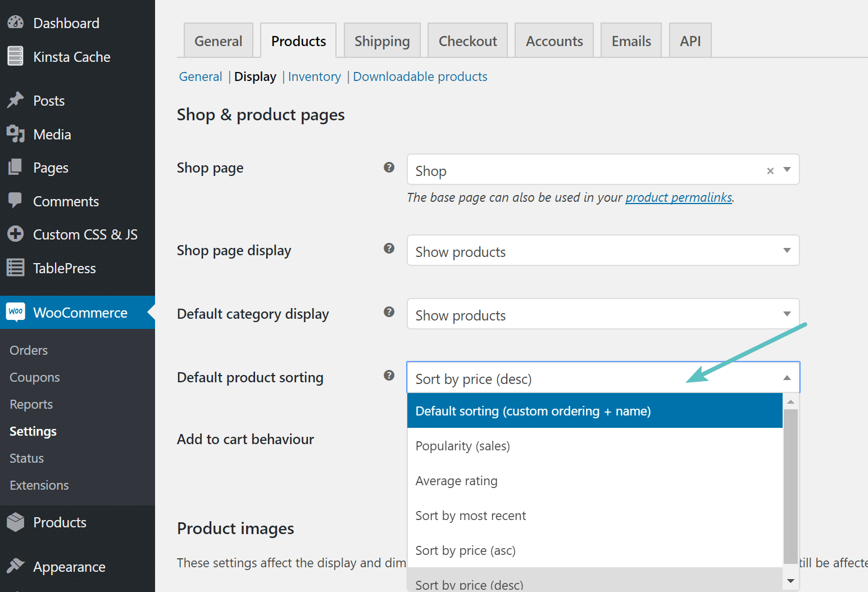
Task: Click the Media icon in the sidebar
Action: [15, 134]
